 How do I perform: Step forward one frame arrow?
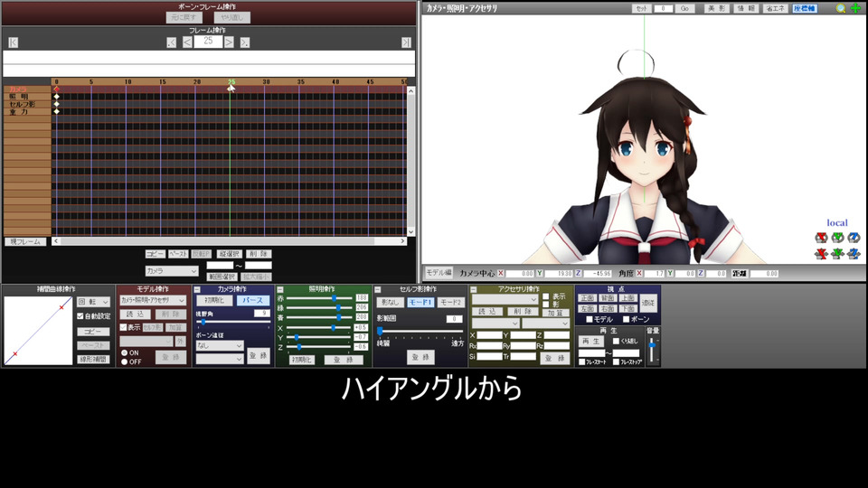[229, 42]
